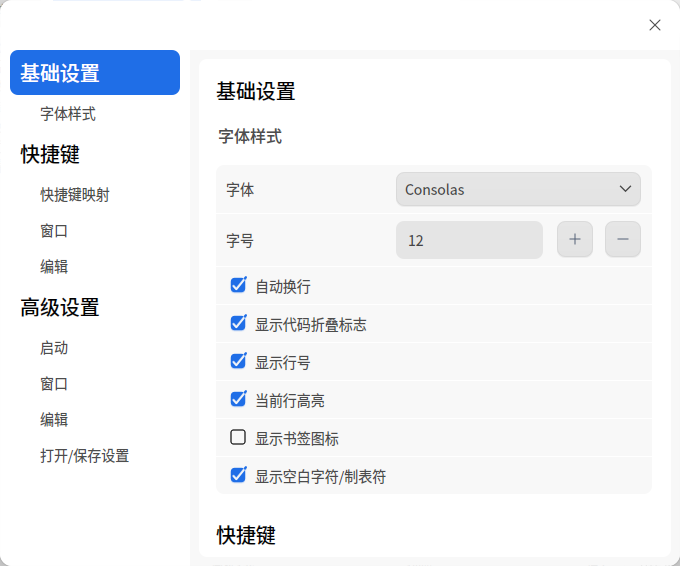
Task: Click the 快捷键 heading in the content panel
Action: [x=246, y=535]
